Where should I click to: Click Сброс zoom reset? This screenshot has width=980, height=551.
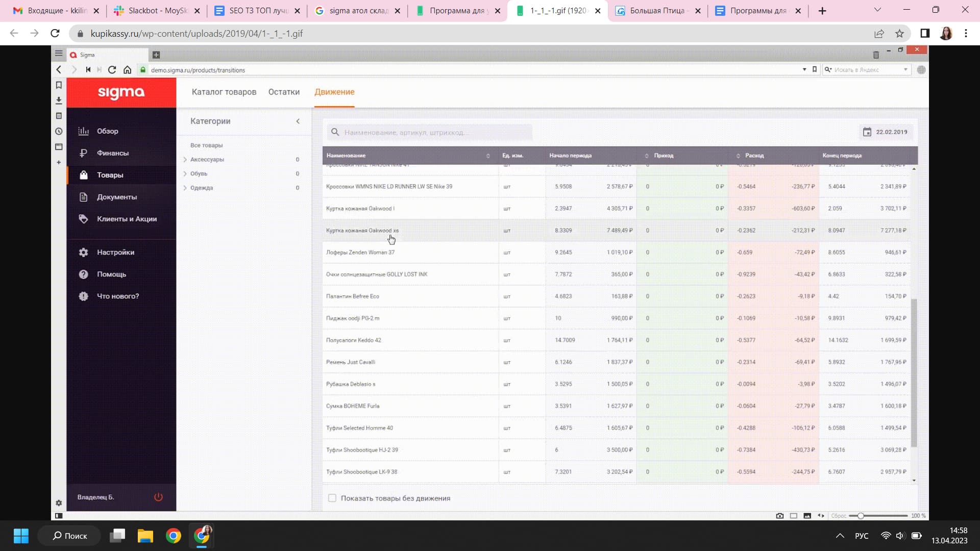[839, 516]
